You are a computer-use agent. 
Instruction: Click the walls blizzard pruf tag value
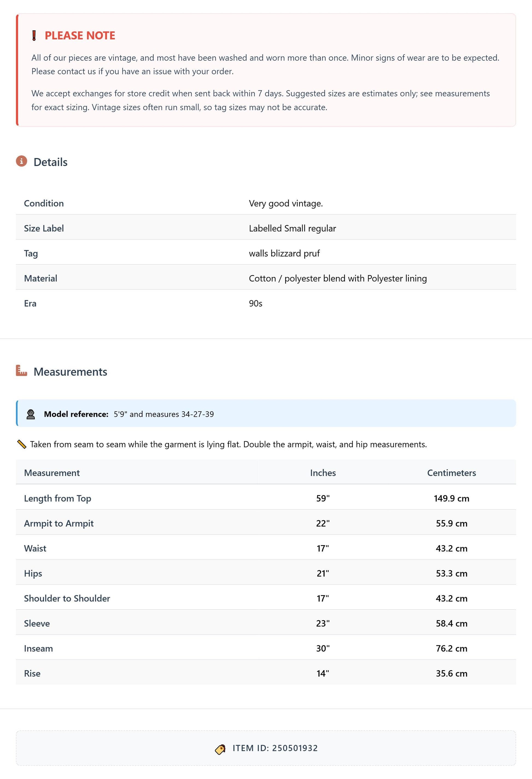click(284, 253)
